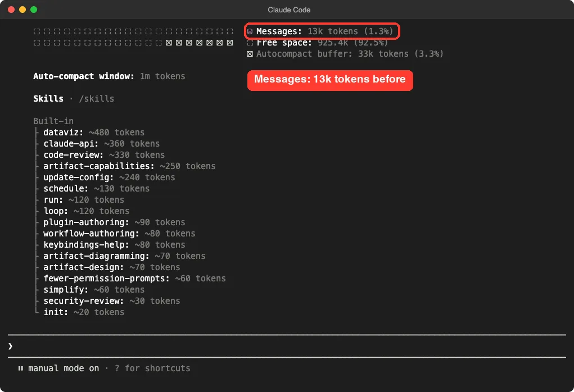This screenshot has width=574, height=392.
Task: Select the keybindings-help skill row
Action: 114,245
